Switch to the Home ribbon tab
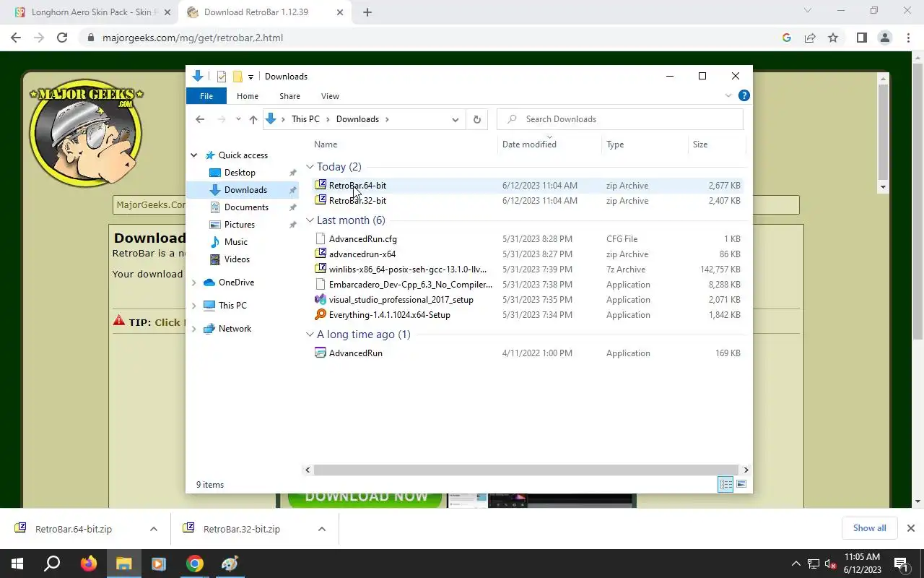924x578 pixels. coord(248,96)
